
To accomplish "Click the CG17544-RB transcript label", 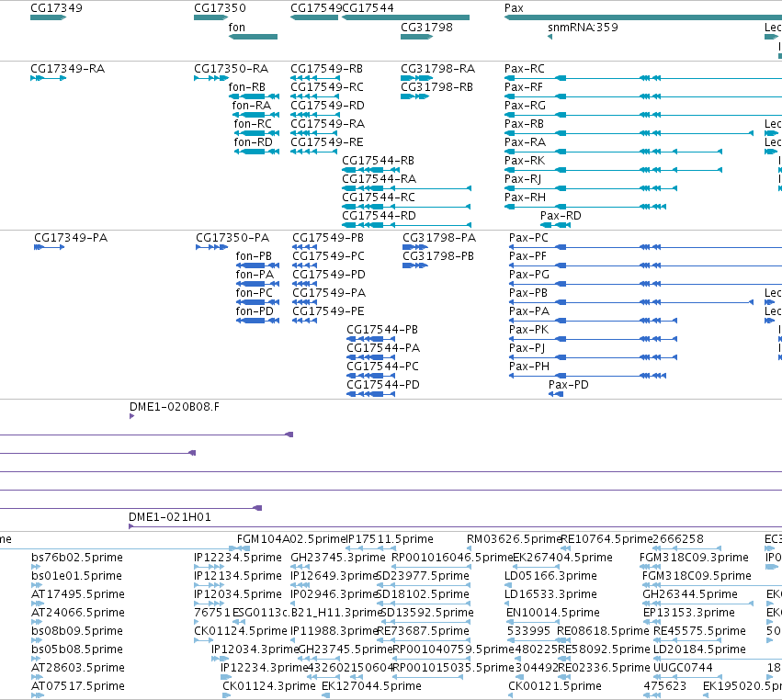I will click(x=378, y=161).
